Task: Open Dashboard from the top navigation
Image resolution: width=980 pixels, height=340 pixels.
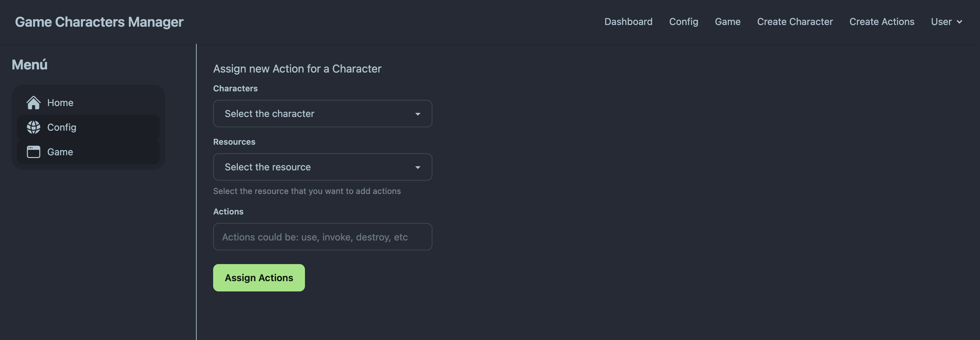Action: [628, 22]
